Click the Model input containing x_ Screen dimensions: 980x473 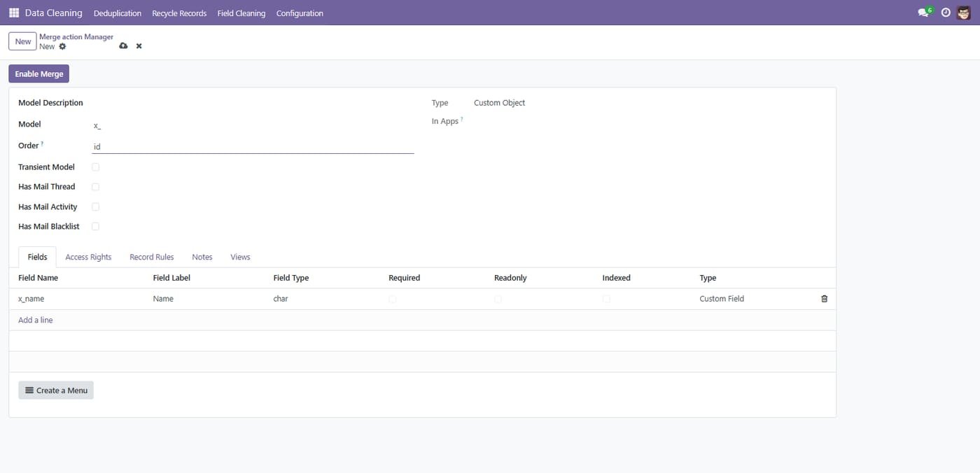pyautogui.click(x=253, y=125)
